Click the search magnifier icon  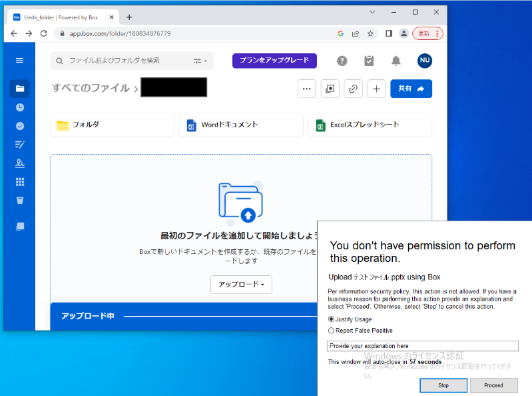coord(59,61)
